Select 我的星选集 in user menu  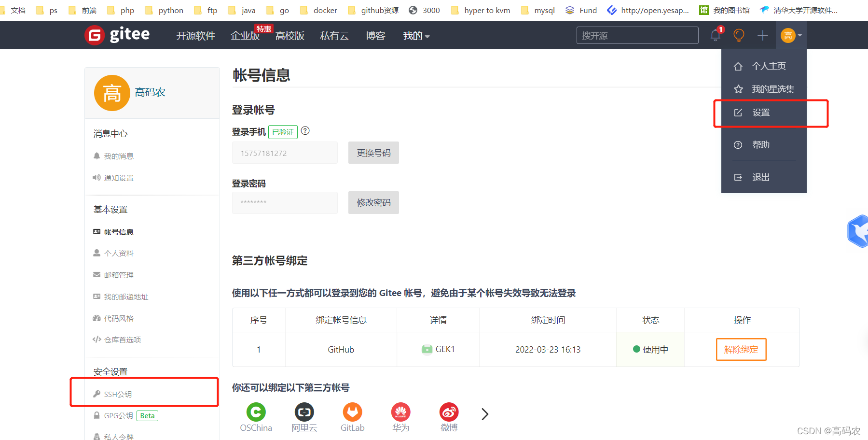pyautogui.click(x=764, y=89)
